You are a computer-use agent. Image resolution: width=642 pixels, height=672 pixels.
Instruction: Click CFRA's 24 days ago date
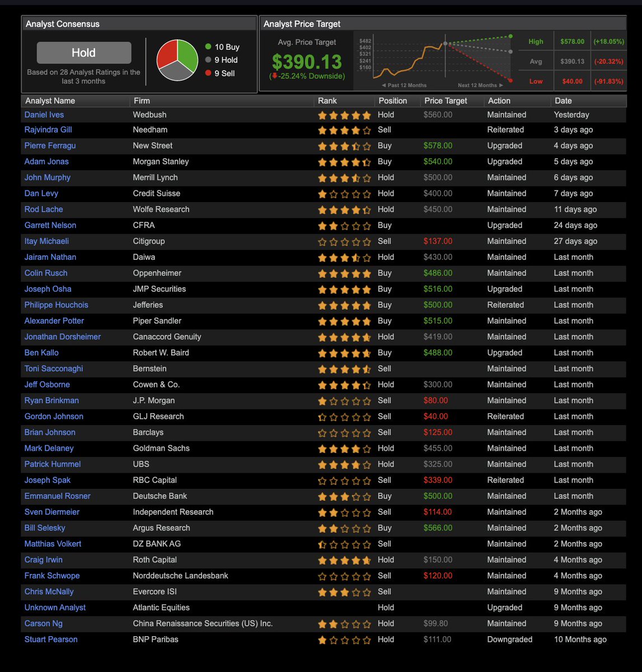[x=575, y=225]
